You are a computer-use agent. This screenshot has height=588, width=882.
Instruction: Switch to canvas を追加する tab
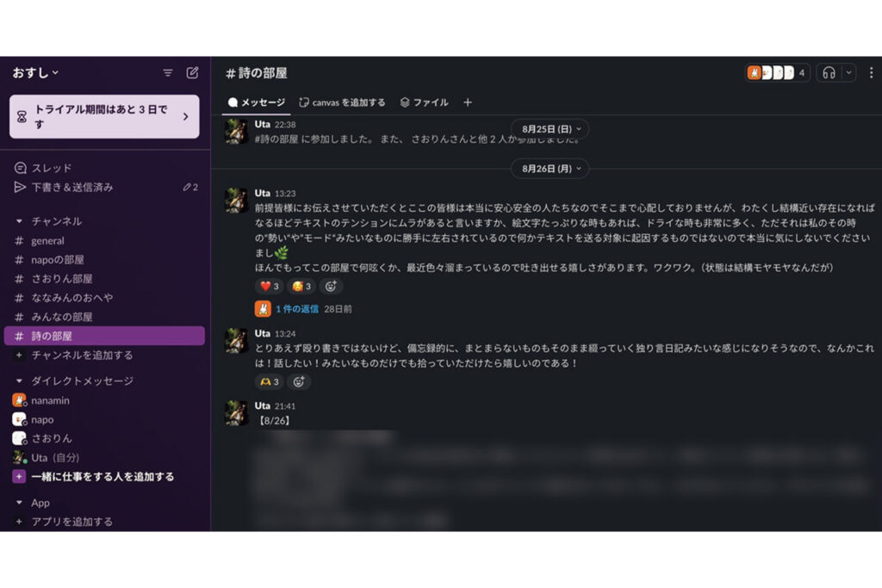tap(342, 102)
